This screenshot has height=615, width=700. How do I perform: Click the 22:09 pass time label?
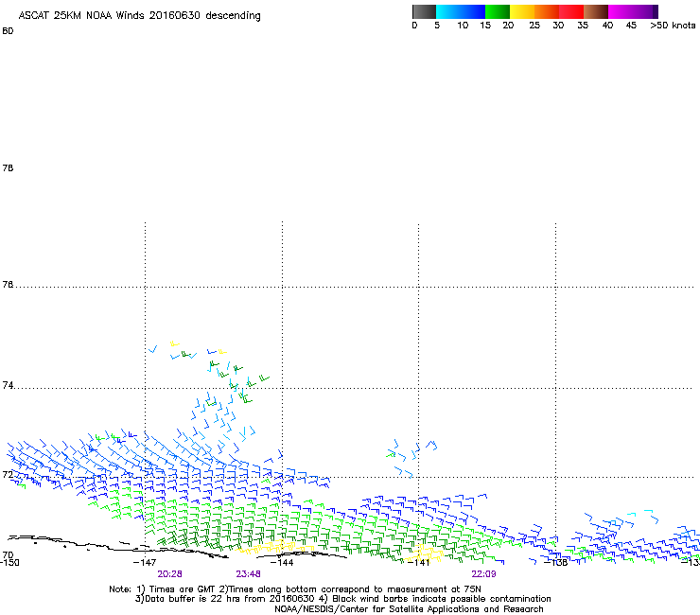point(483,574)
